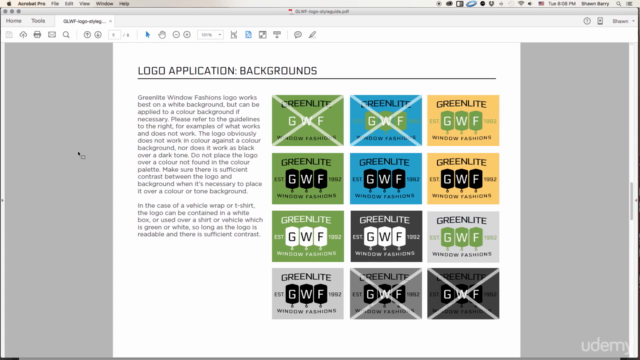Screen dimensions: 640x360
Task: Click the US flag input source icon
Action: [541, 4]
